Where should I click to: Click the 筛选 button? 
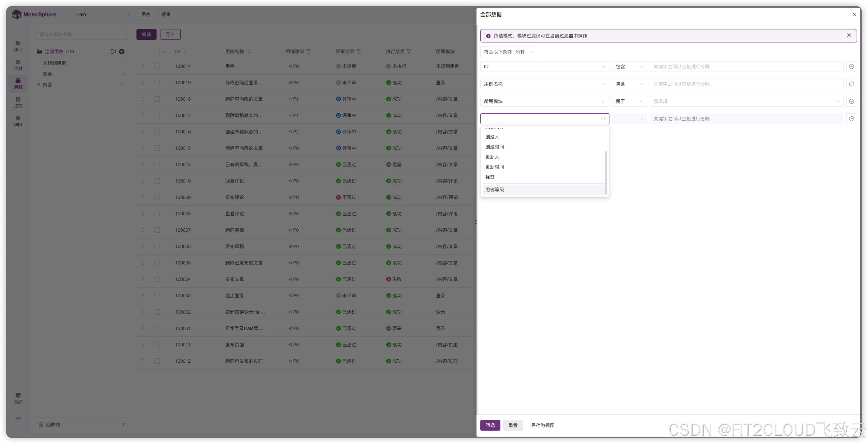490,425
